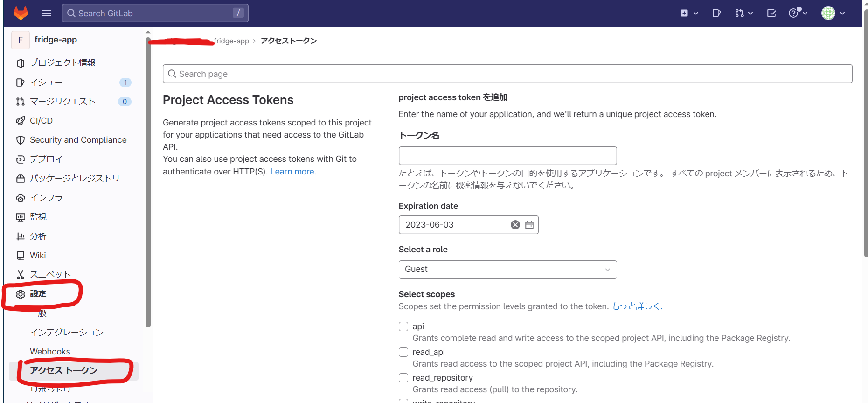Open Webhooks in the settings submenu
Viewport: 868px width, 403px height.
pos(50,352)
